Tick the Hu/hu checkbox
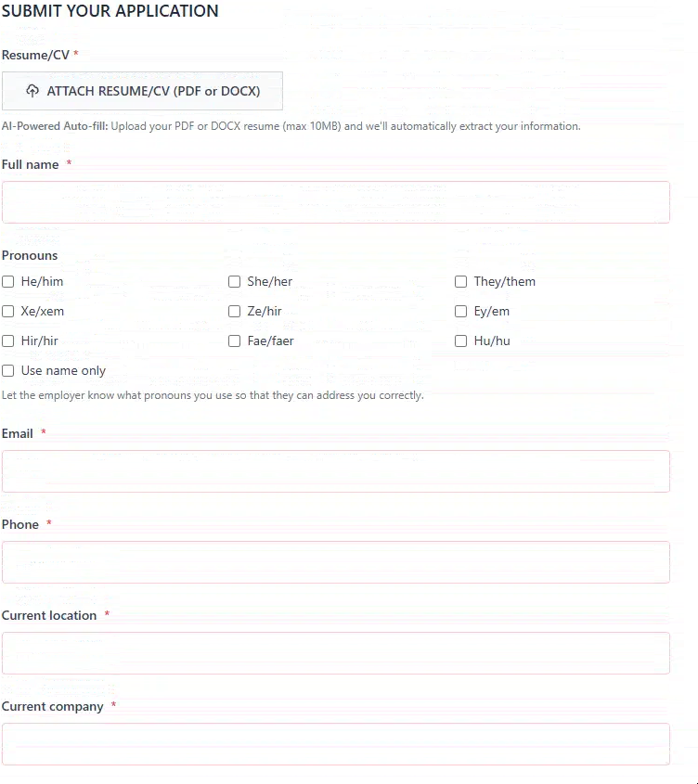The height and width of the screenshot is (784, 698). point(461,341)
